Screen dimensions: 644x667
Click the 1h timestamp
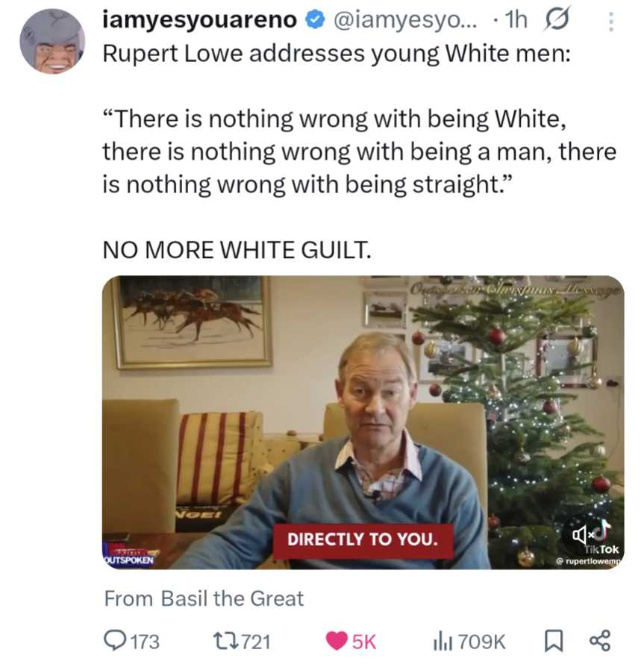(516, 20)
